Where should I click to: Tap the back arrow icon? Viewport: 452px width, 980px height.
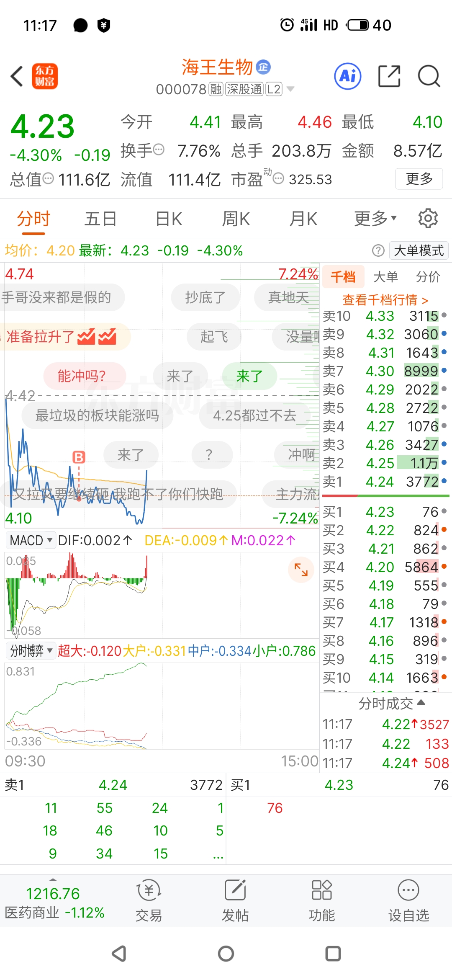[x=17, y=76]
